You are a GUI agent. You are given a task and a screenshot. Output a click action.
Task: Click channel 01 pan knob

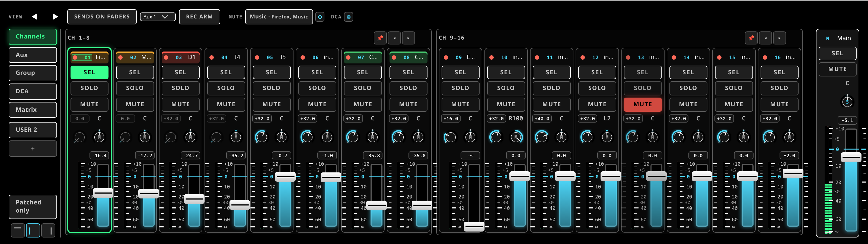tap(99, 137)
